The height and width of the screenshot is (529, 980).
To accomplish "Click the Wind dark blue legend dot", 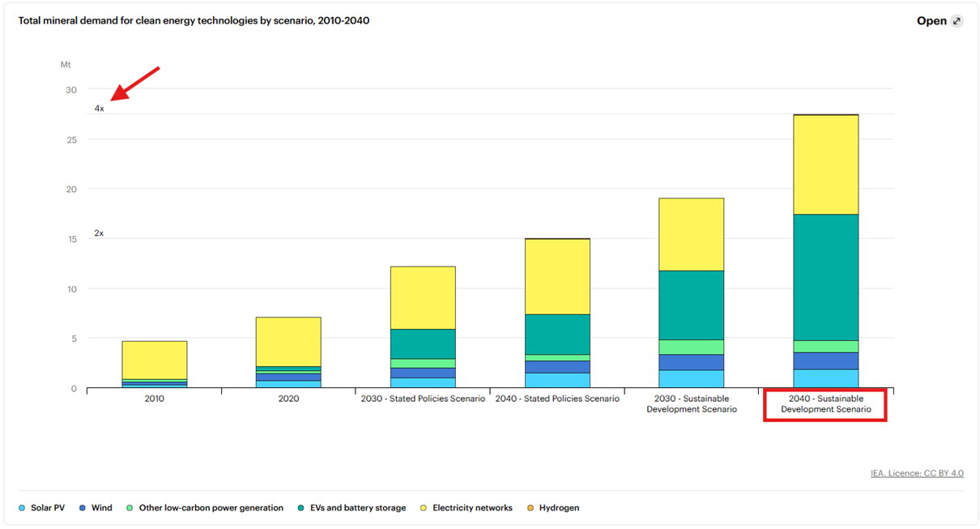I will [x=83, y=508].
